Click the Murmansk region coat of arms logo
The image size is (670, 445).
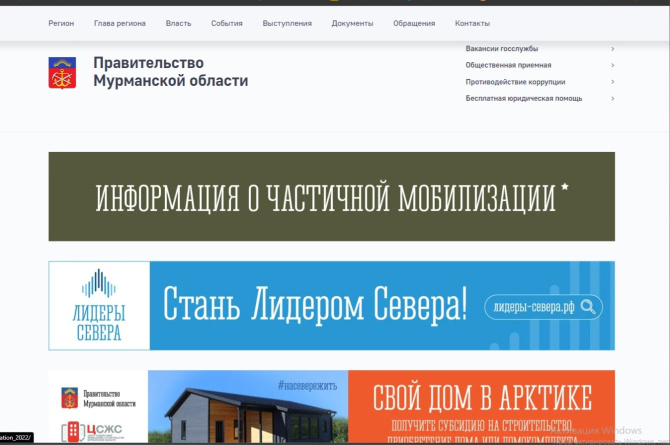[62, 73]
